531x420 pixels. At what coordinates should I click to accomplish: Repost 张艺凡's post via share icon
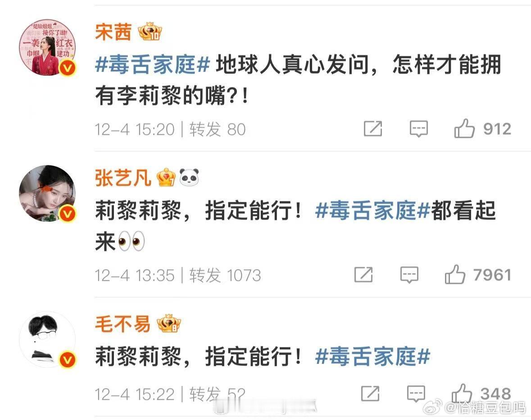click(363, 274)
